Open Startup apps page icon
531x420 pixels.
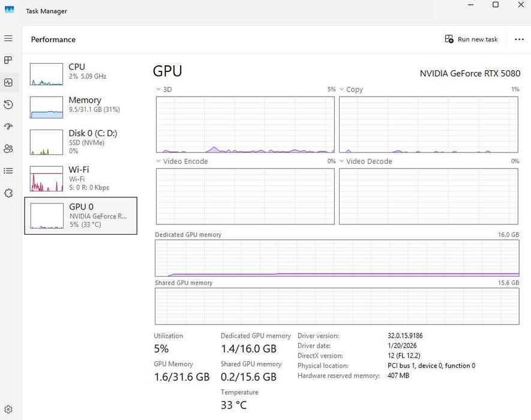coord(8,127)
